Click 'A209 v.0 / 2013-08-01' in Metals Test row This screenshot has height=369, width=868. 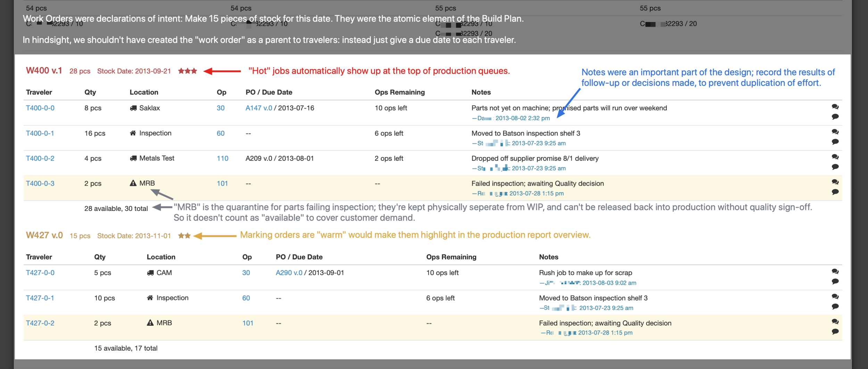tap(279, 158)
